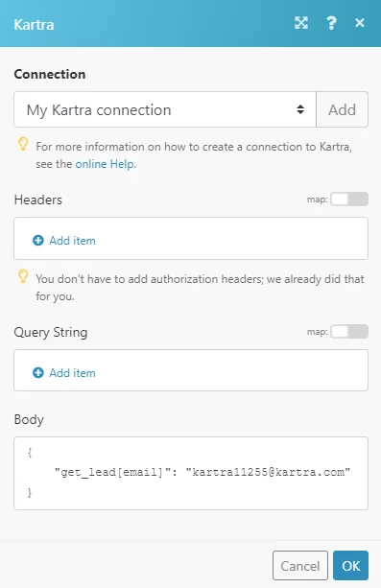Toggle the Headers map switch
Screen dimensions: 381x588
[x=349, y=200]
